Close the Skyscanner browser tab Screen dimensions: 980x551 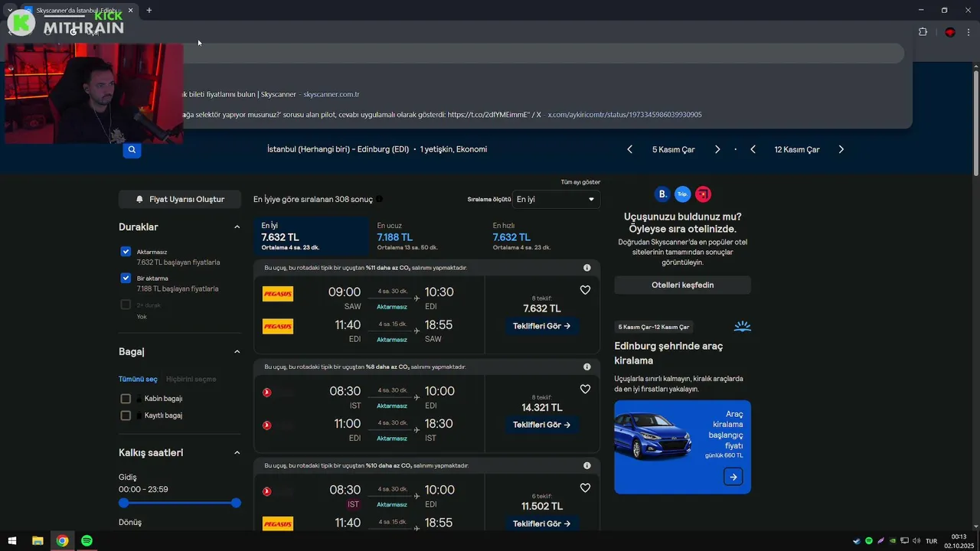pyautogui.click(x=131, y=10)
